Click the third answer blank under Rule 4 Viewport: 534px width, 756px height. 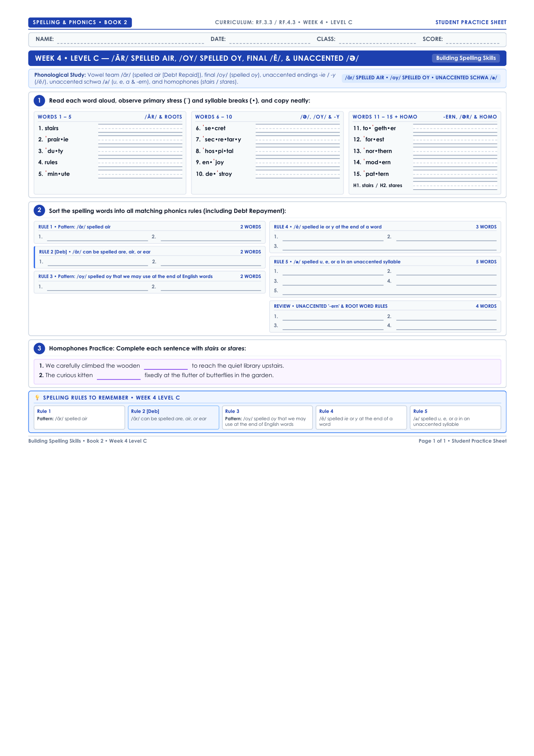(x=389, y=247)
